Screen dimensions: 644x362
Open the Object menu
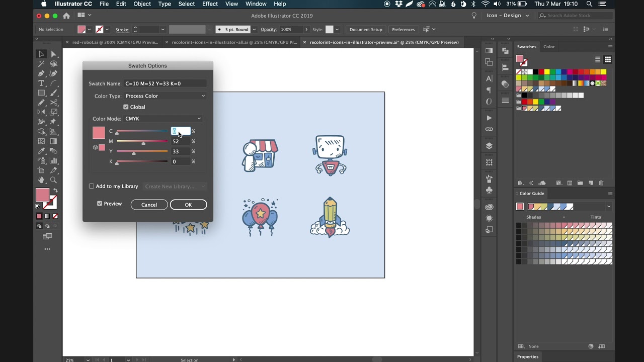coord(142,4)
